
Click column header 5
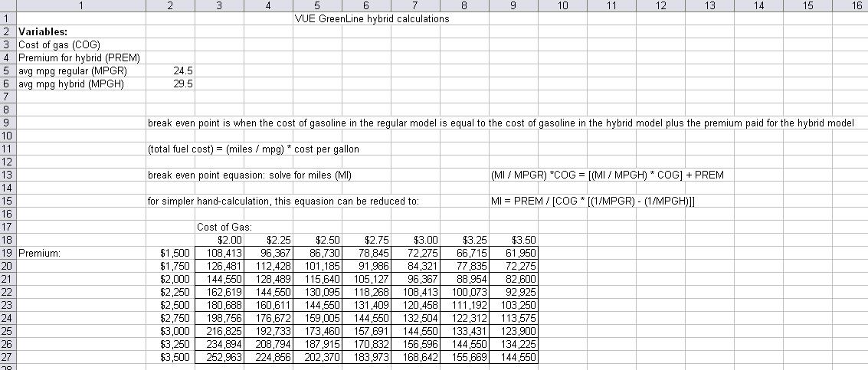coord(317,5)
